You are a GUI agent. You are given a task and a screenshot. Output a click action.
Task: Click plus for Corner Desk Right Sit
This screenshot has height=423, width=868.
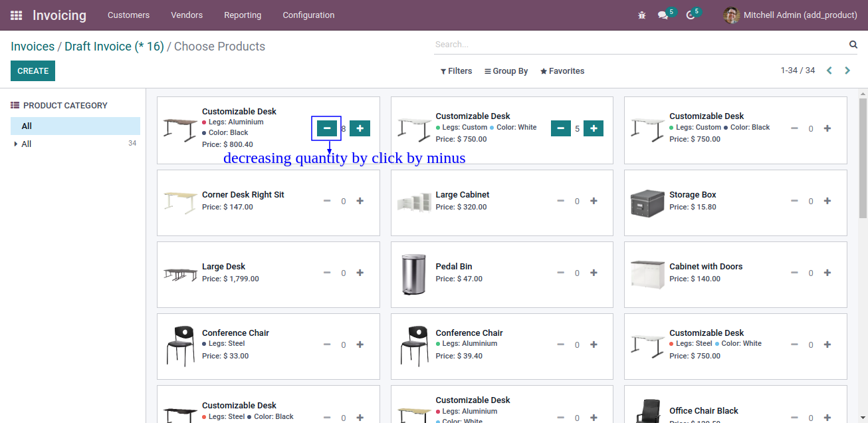[360, 201]
